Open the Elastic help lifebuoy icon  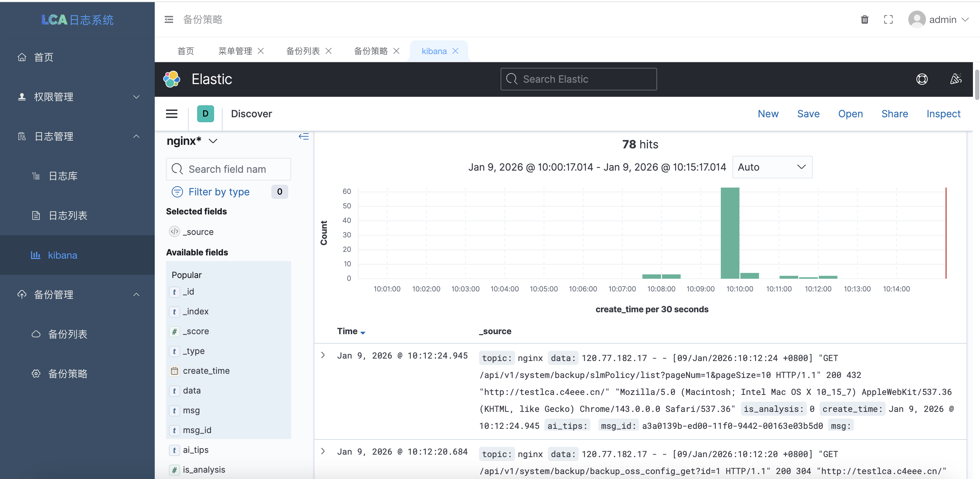click(921, 79)
